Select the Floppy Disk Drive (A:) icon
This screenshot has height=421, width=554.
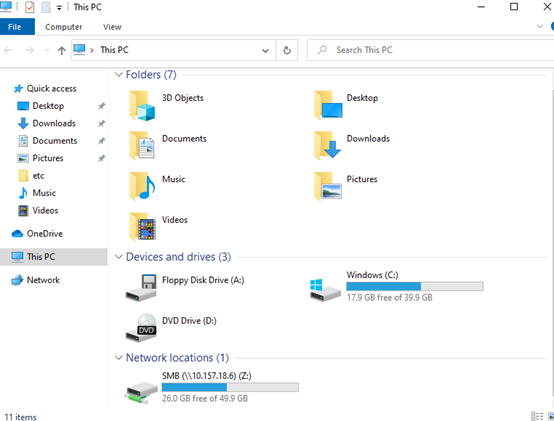click(141, 287)
